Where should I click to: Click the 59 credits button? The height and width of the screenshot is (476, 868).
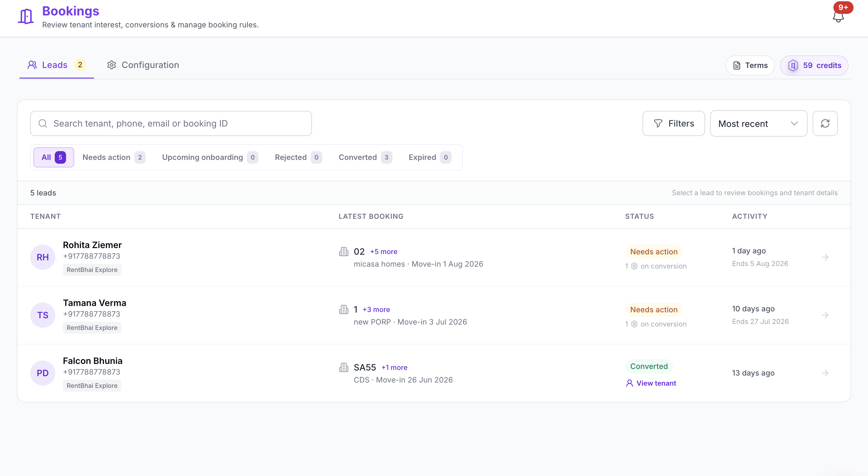pos(814,65)
